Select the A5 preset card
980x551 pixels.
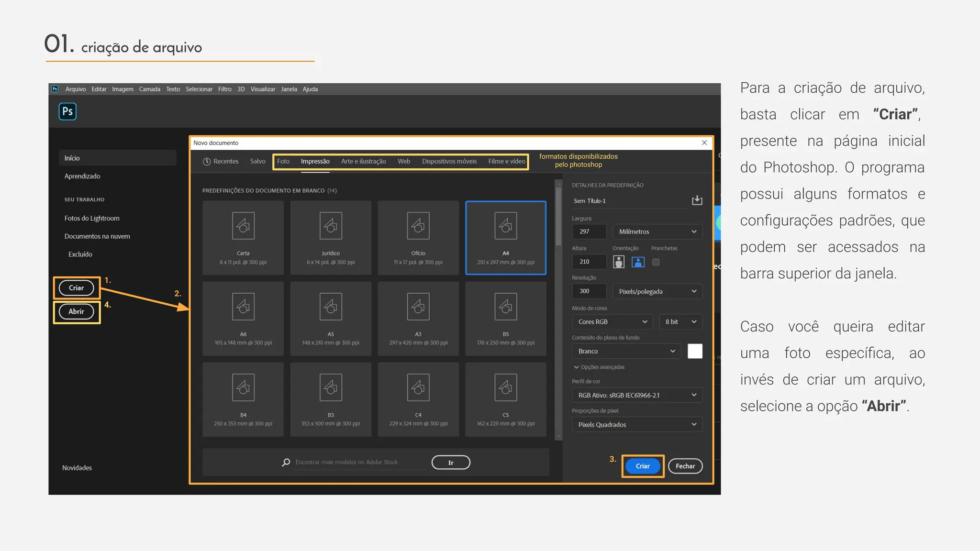[331, 319]
